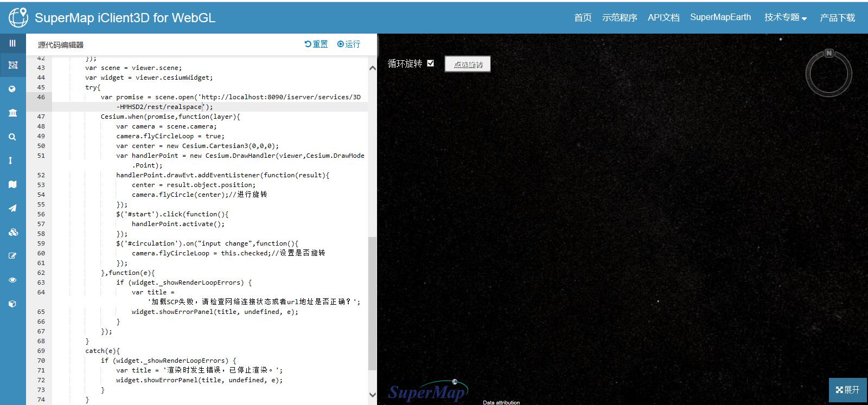Click the Data attribution link
868x405 pixels.
point(501,402)
